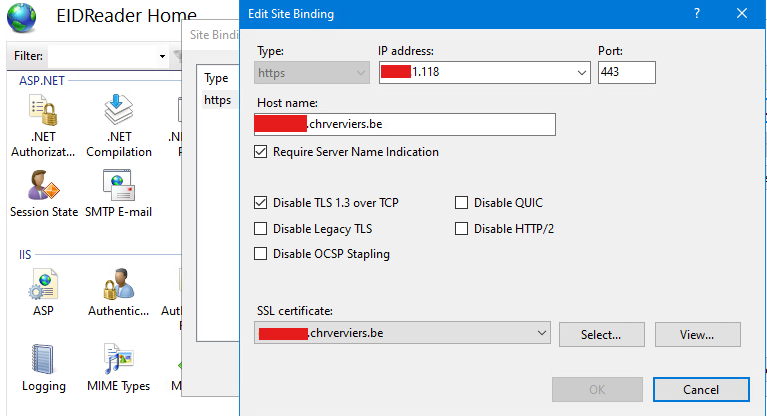Open .NET Compilation feature icon
The width and height of the screenshot is (767, 416).
119,110
